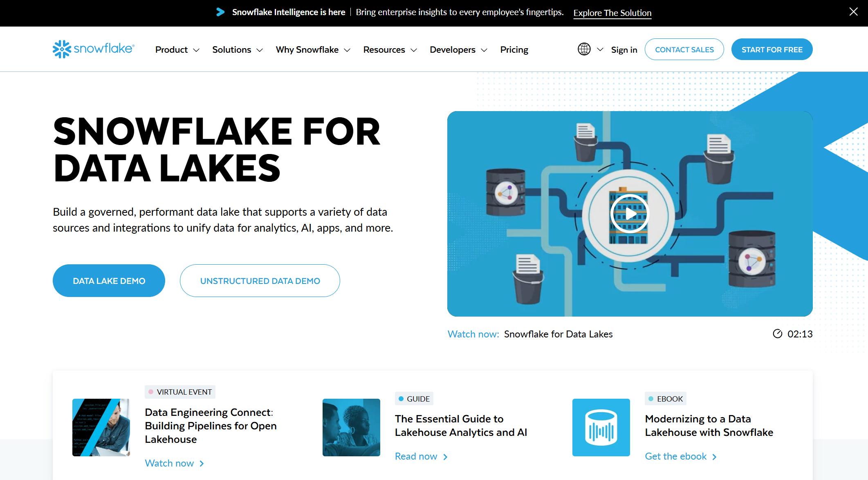
Task: Click the GUIDE label badge
Action: 414,398
